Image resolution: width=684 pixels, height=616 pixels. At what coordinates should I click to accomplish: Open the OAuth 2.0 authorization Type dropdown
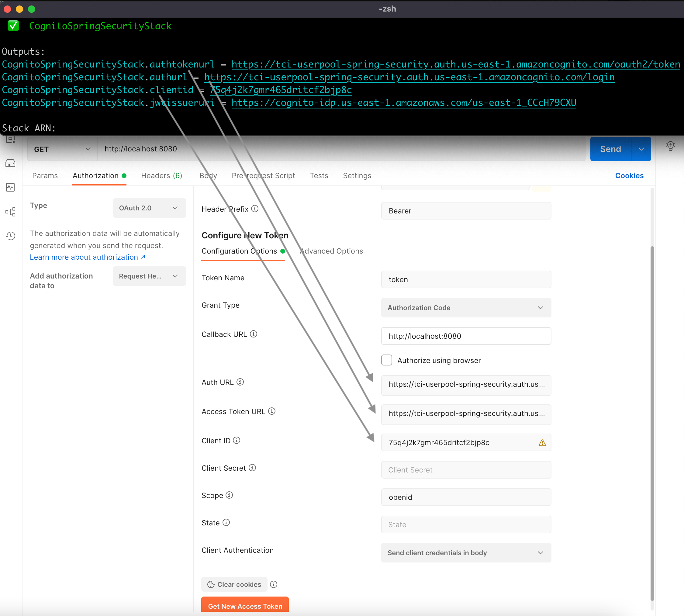149,208
